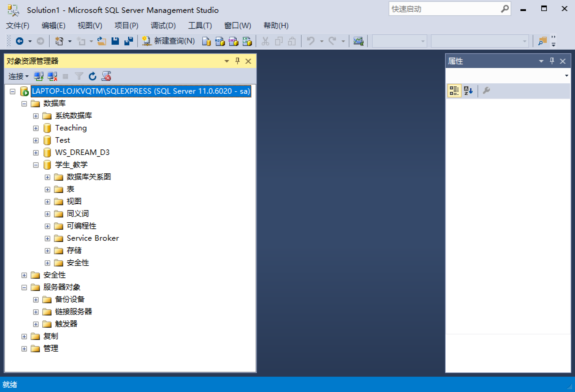575x392 pixels.
Task: Click the Find in Files icon
Action: [x=543, y=41]
